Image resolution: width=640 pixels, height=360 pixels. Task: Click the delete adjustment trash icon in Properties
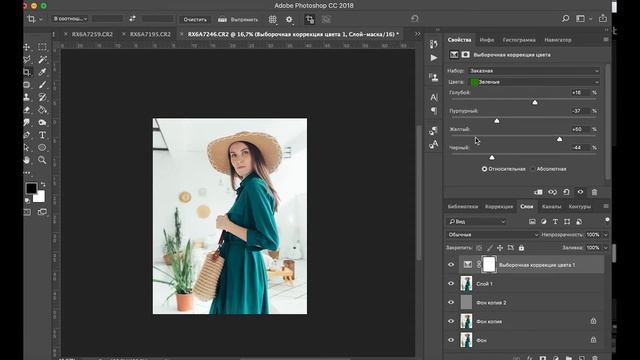point(594,192)
